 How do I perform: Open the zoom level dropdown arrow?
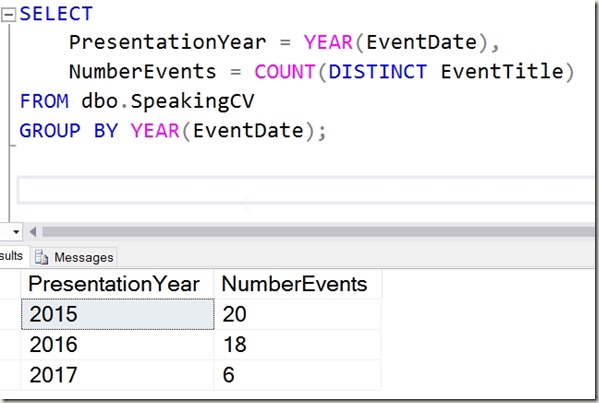click(x=16, y=232)
